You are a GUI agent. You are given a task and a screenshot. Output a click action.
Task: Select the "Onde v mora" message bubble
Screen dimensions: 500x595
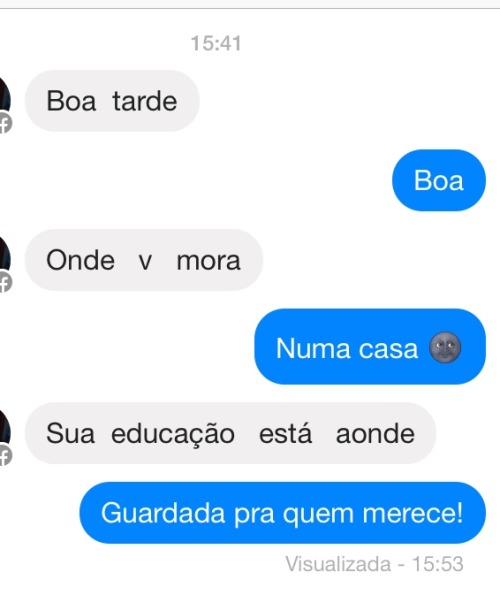[144, 260]
